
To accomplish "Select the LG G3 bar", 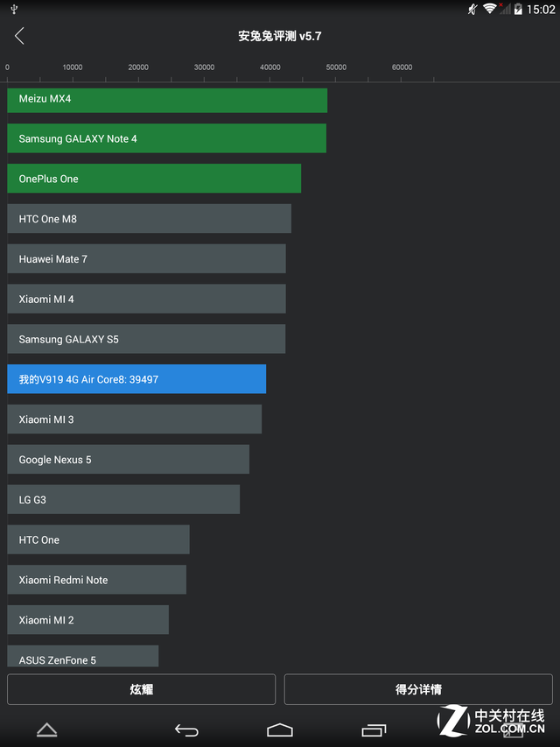I will click(x=123, y=499).
